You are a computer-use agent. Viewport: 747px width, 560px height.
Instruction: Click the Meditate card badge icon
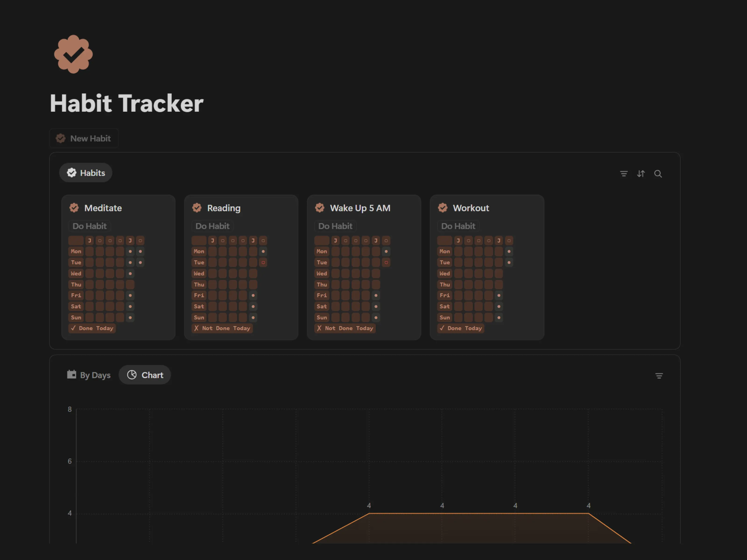pos(74,208)
